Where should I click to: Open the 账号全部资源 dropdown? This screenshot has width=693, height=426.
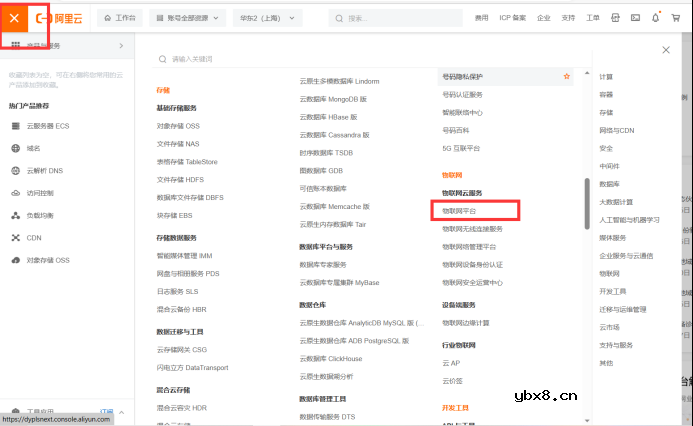[x=187, y=18]
